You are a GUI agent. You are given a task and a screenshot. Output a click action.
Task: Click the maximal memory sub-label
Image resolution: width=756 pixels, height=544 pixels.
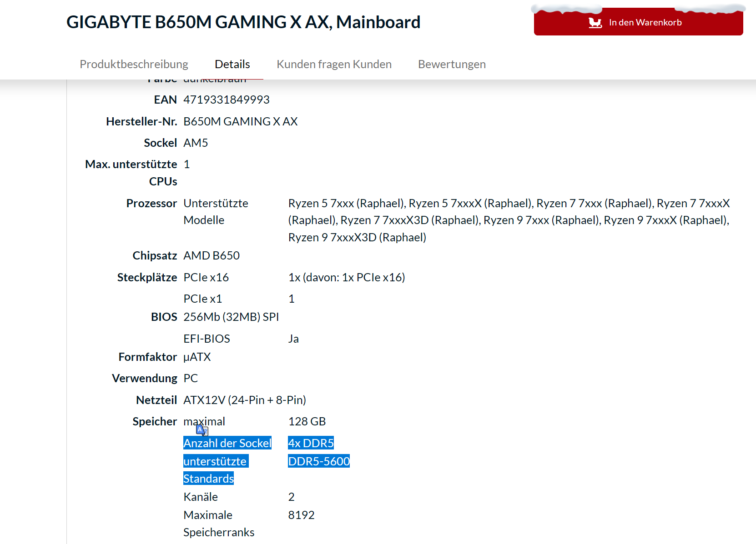pyautogui.click(x=204, y=421)
